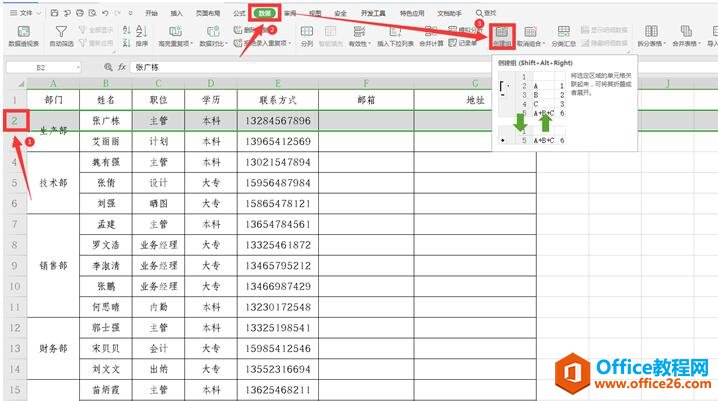Select column header E

[278, 84]
